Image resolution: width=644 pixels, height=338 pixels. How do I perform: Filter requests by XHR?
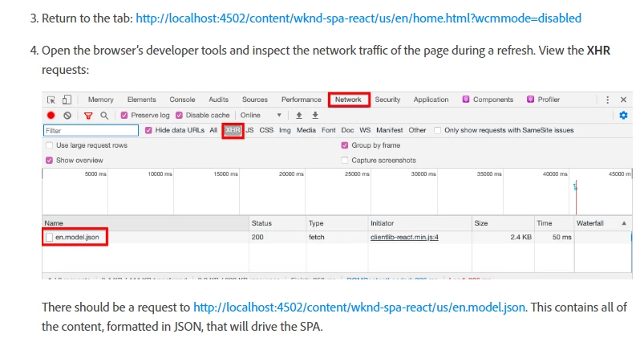[x=233, y=130]
